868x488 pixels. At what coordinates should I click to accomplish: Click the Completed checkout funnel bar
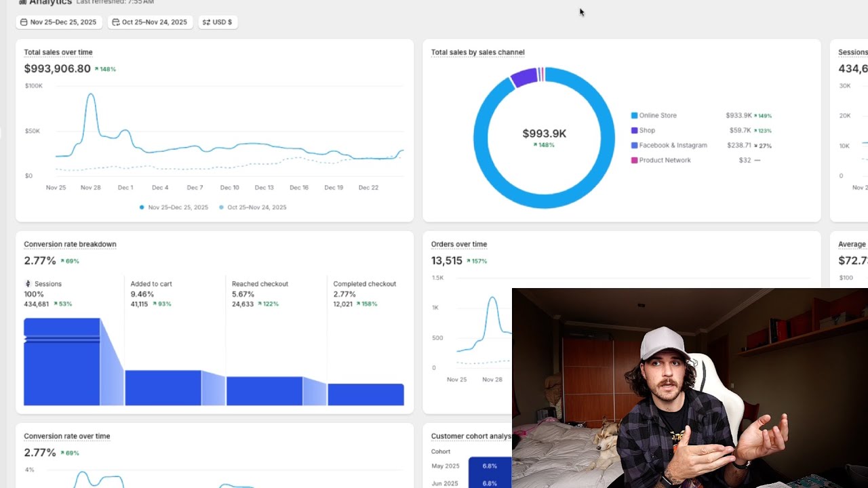click(366, 394)
